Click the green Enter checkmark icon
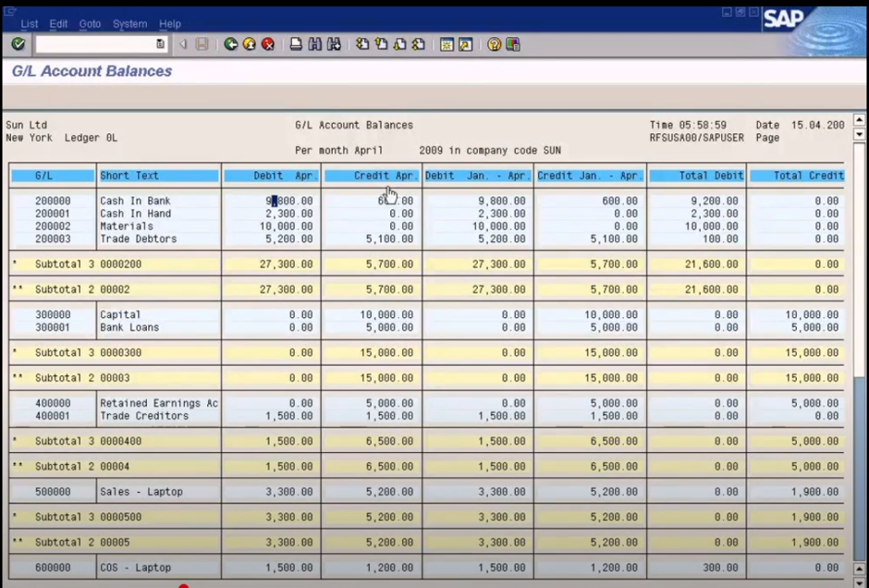869x588 pixels. point(18,44)
